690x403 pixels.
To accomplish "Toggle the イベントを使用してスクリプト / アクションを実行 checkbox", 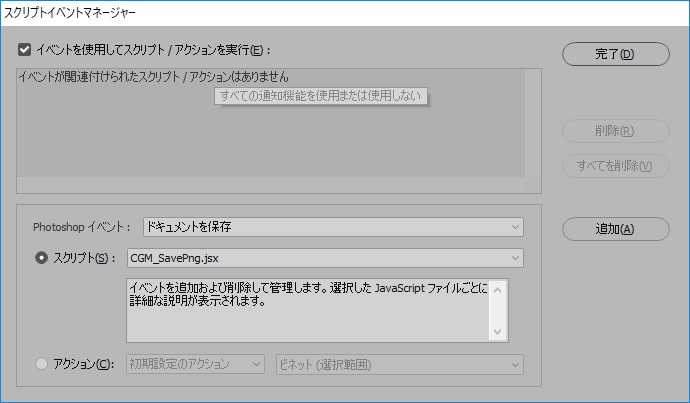I will pyautogui.click(x=24, y=49).
